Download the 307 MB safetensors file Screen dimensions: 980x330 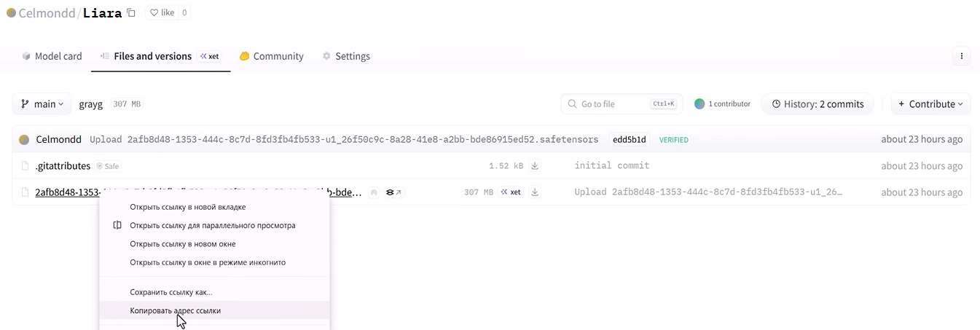[x=535, y=192]
